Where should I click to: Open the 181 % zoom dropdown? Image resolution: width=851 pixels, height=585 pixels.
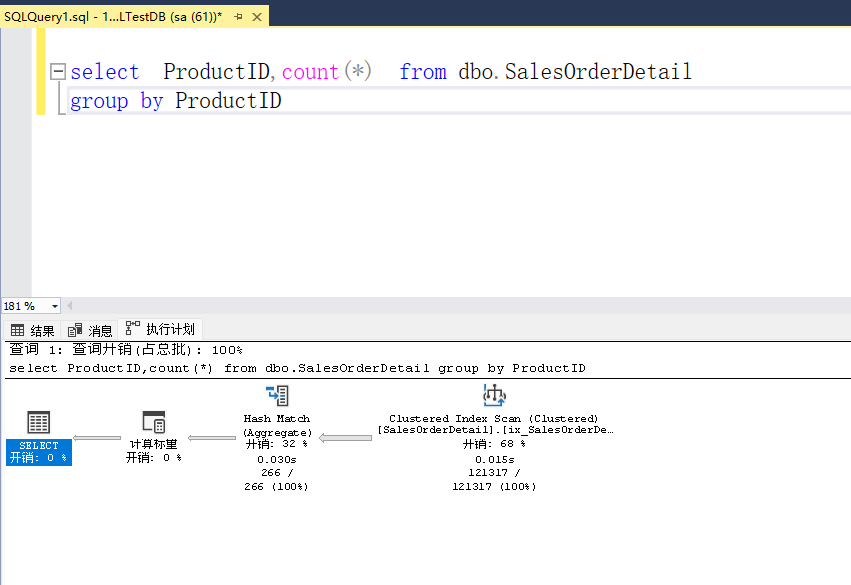pyautogui.click(x=55, y=306)
